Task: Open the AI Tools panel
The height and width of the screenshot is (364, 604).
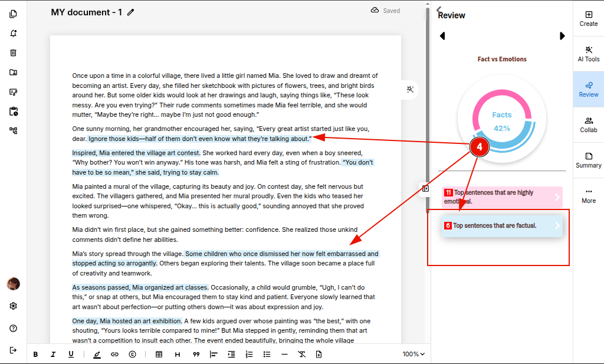Action: pyautogui.click(x=588, y=54)
